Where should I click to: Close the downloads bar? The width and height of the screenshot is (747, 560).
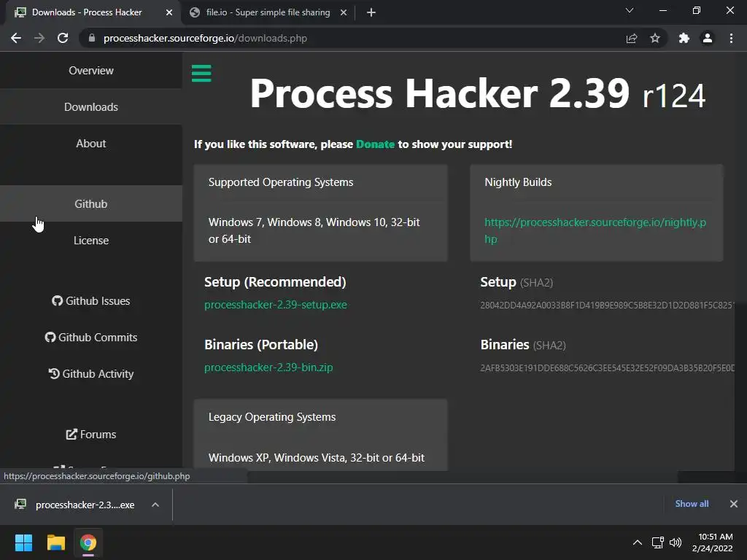(x=734, y=504)
